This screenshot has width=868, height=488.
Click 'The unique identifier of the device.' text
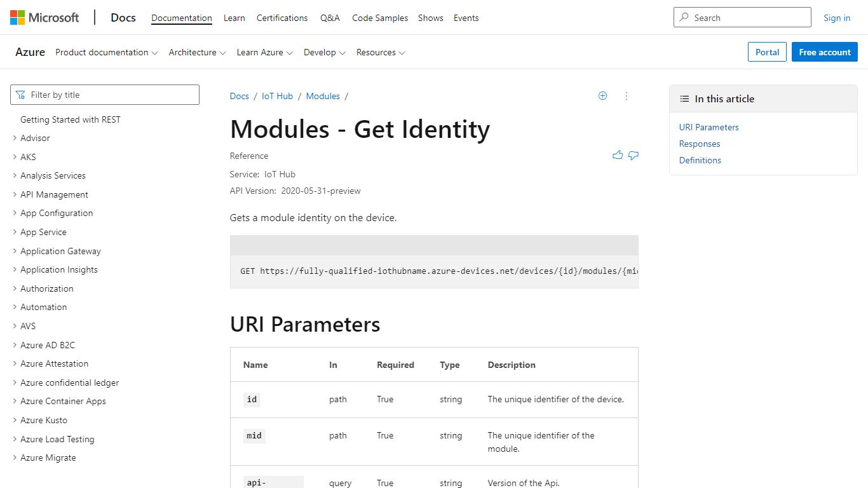point(556,399)
